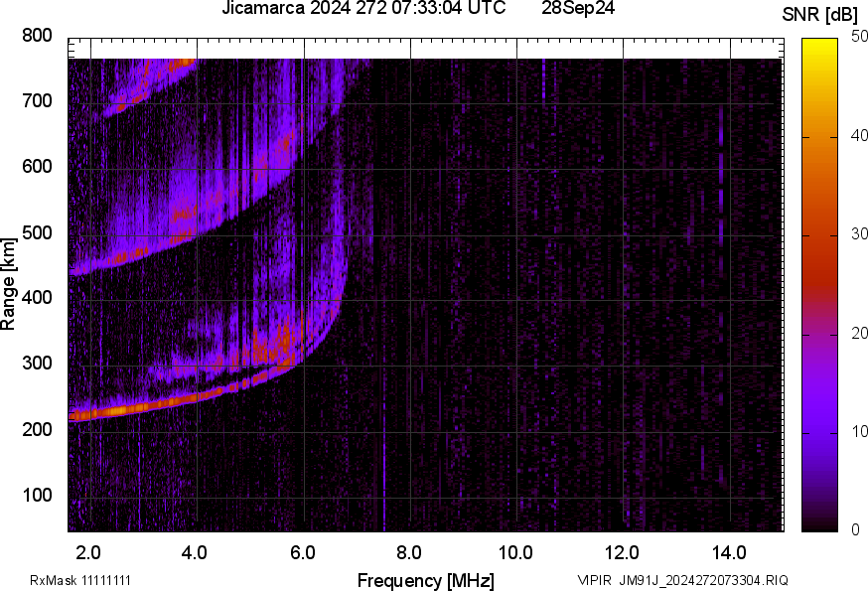Click the 8.0 tick on the frequency axis

click(x=409, y=551)
